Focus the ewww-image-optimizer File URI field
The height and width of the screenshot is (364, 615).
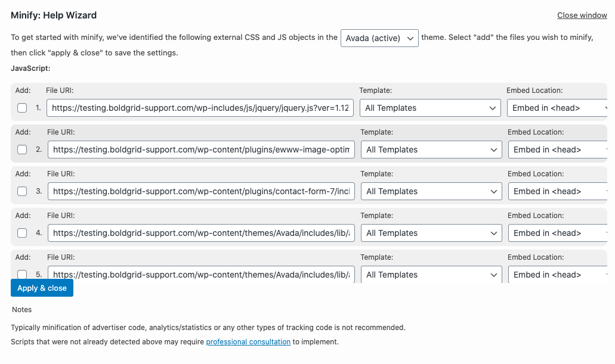pyautogui.click(x=202, y=150)
